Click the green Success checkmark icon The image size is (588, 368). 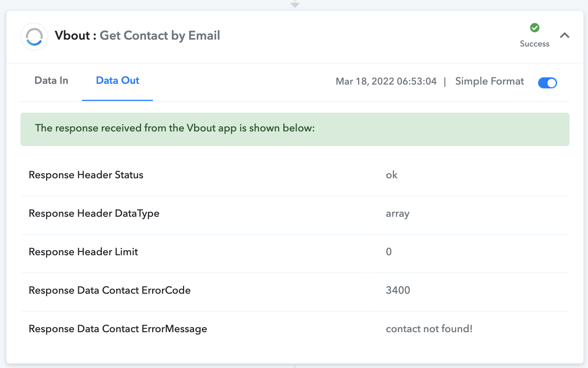pos(535,27)
